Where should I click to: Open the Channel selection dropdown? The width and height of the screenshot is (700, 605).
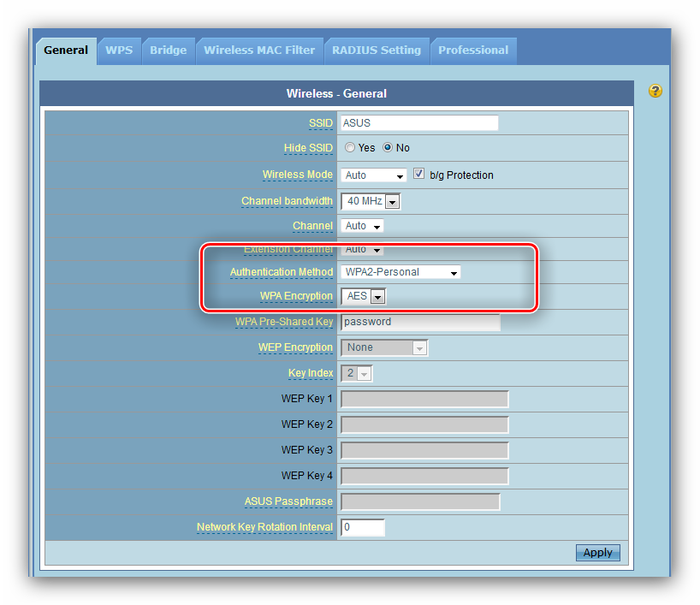(362, 227)
